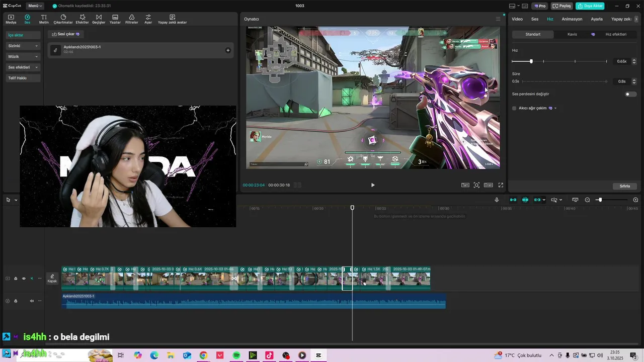Zoom out the timeline

[x=587, y=200]
